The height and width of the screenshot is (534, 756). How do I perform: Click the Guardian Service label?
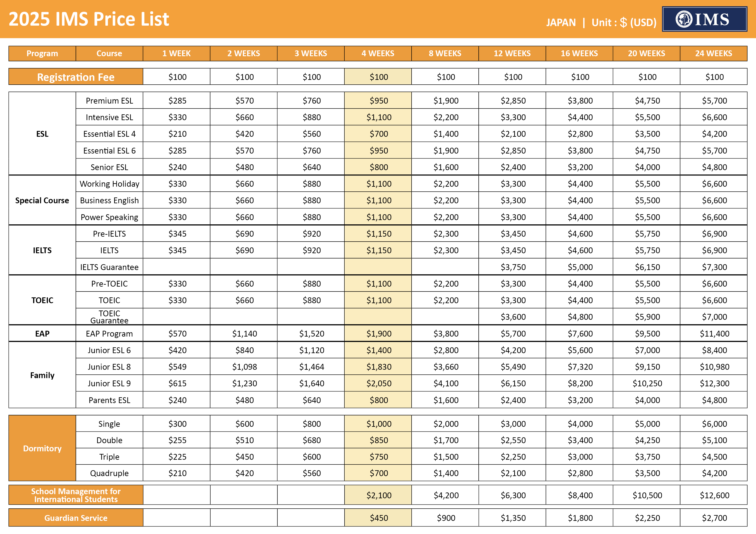76,518
